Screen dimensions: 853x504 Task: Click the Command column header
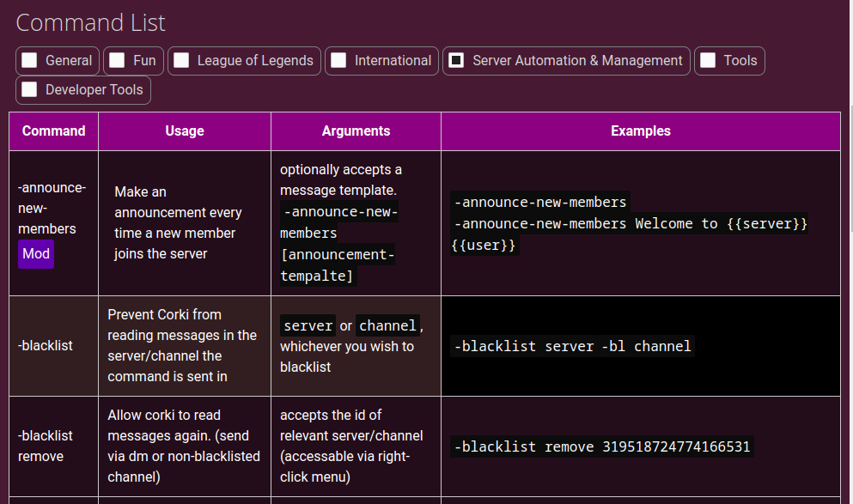point(53,131)
